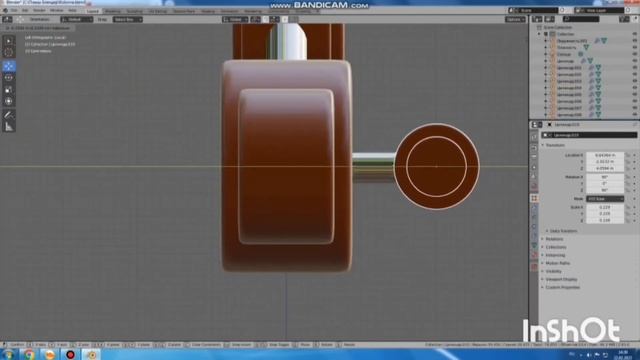This screenshot has height=360, width=640.
Task: Open the Global transform orientation dropdown
Action: (x=235, y=19)
